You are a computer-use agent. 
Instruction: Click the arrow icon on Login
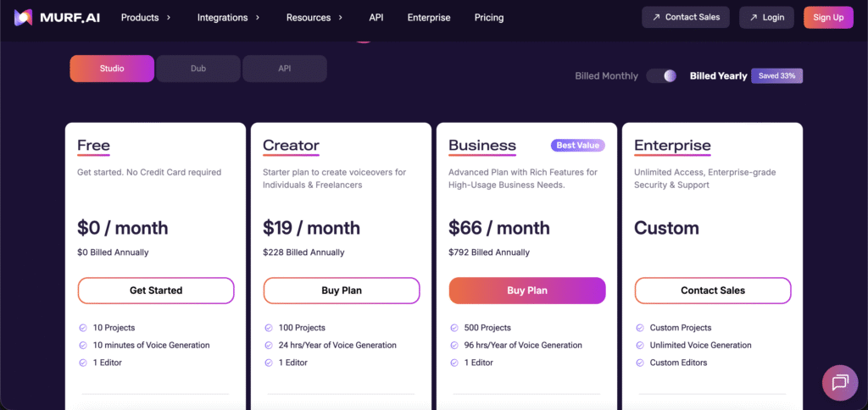752,18
